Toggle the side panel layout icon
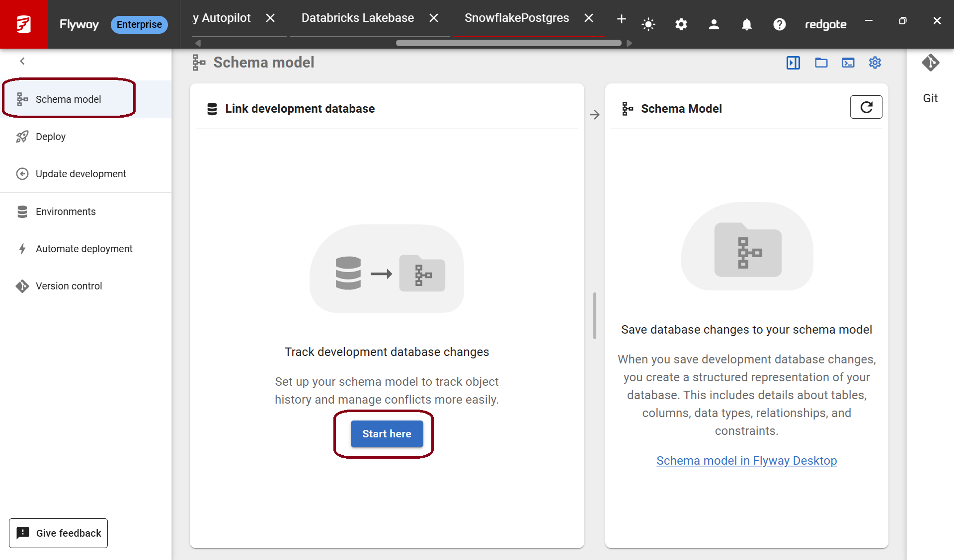Image resolution: width=954 pixels, height=560 pixels. click(x=794, y=63)
